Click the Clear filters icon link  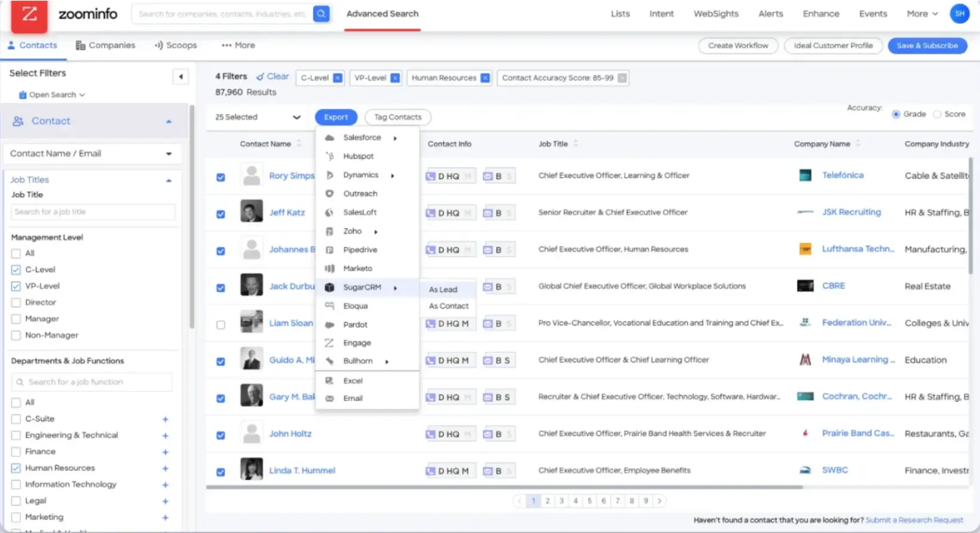(273, 76)
